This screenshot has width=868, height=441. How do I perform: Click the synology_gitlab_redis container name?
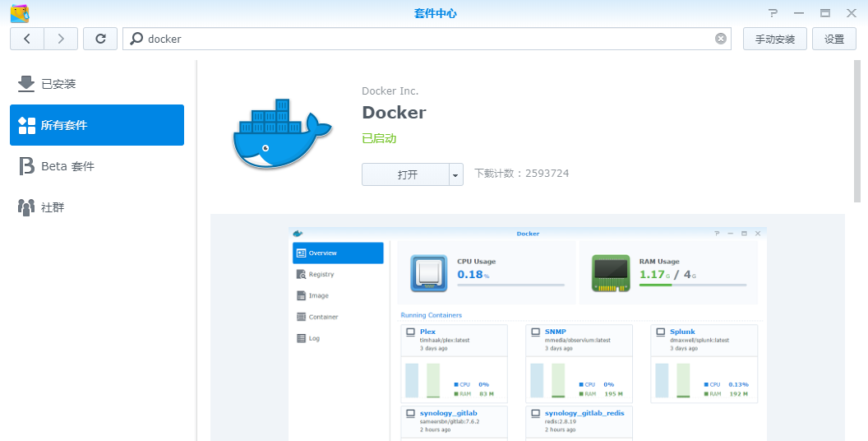pos(584,413)
